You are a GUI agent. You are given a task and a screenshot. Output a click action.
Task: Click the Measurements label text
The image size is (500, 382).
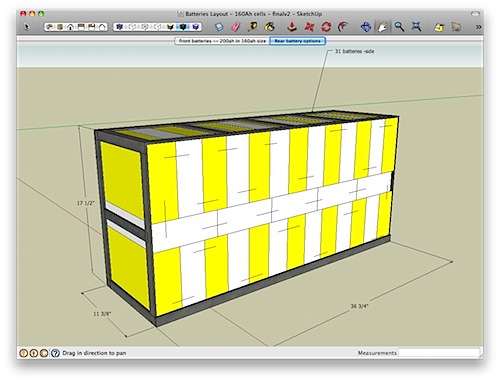tap(377, 353)
